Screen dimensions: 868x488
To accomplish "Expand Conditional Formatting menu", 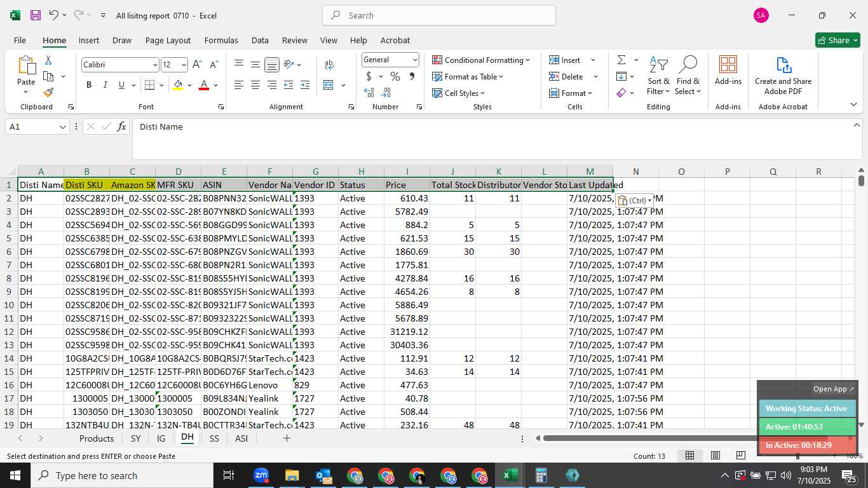I will (481, 60).
